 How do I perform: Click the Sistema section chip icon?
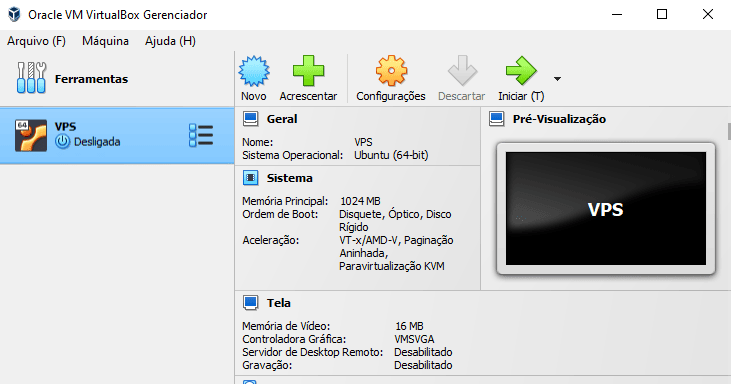[251, 178]
